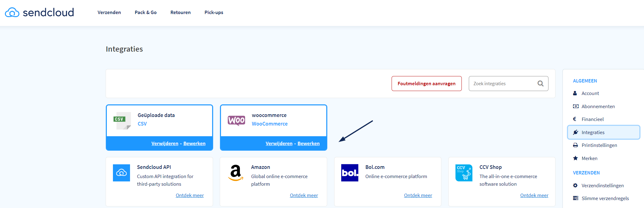The height and width of the screenshot is (208, 644).
Task: Click Verwijderen on the CSV integration
Action: coord(165,143)
